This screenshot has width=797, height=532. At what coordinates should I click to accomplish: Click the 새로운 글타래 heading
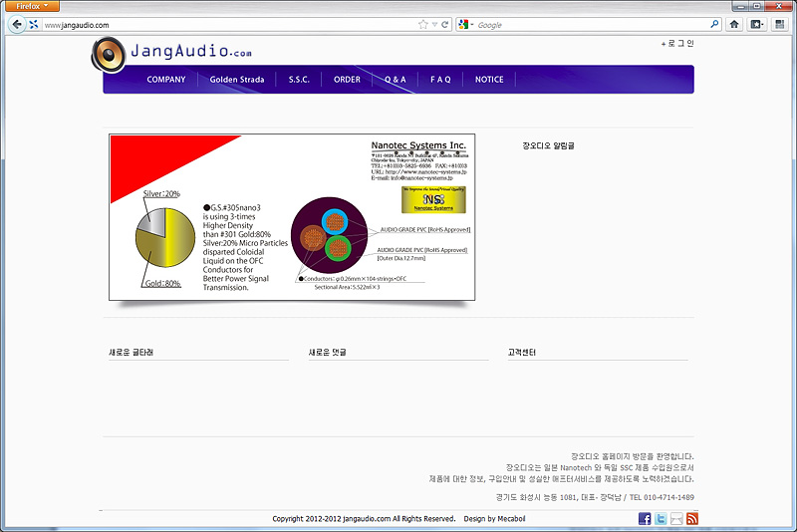(x=132, y=352)
